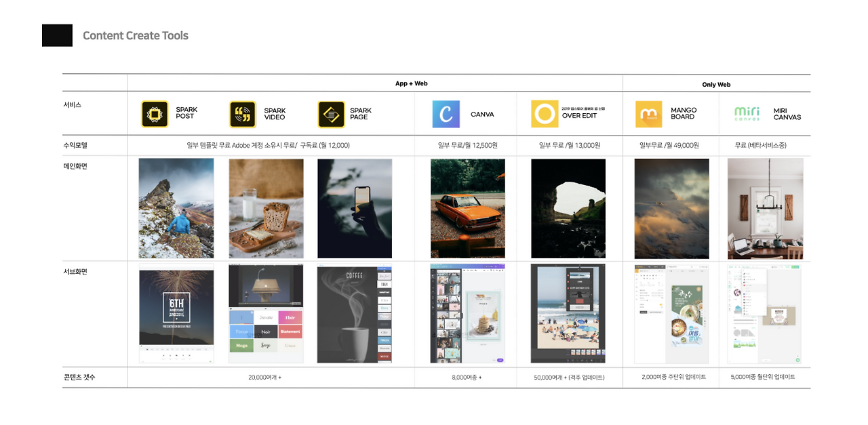The height and width of the screenshot is (425, 868).
Task: Click the '서브화면' row label
Action: [75, 272]
